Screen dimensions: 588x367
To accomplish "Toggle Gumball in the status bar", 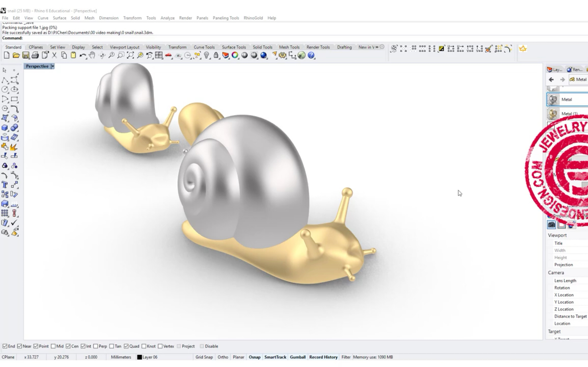I will (298, 357).
